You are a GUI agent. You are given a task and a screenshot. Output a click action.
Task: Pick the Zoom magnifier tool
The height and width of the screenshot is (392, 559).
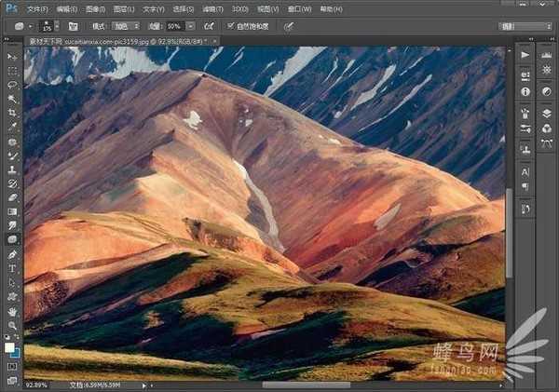12,325
